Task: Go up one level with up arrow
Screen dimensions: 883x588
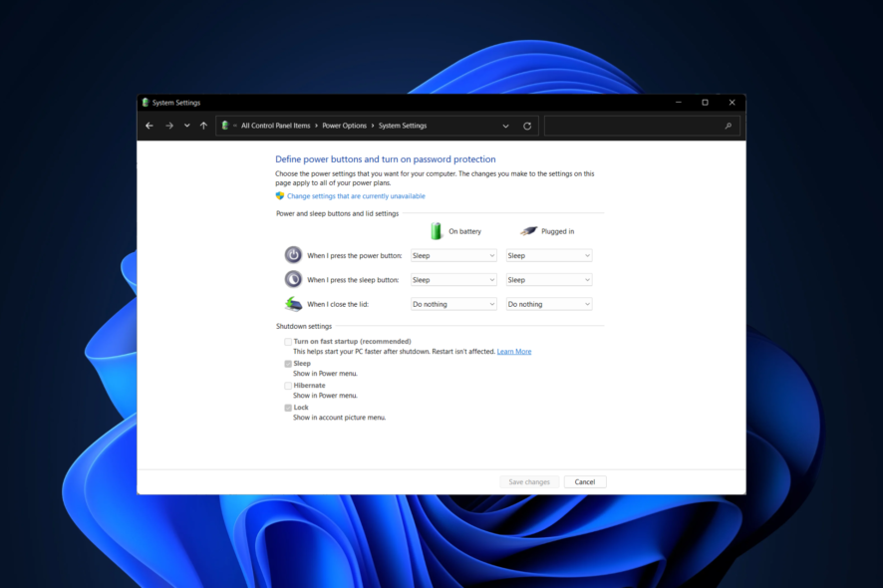Action: click(204, 126)
